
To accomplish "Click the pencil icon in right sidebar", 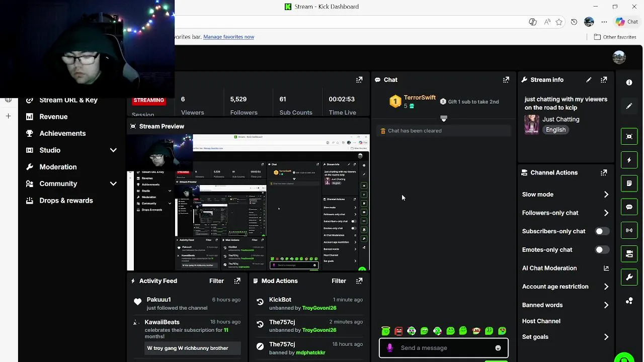I will pyautogui.click(x=629, y=106).
